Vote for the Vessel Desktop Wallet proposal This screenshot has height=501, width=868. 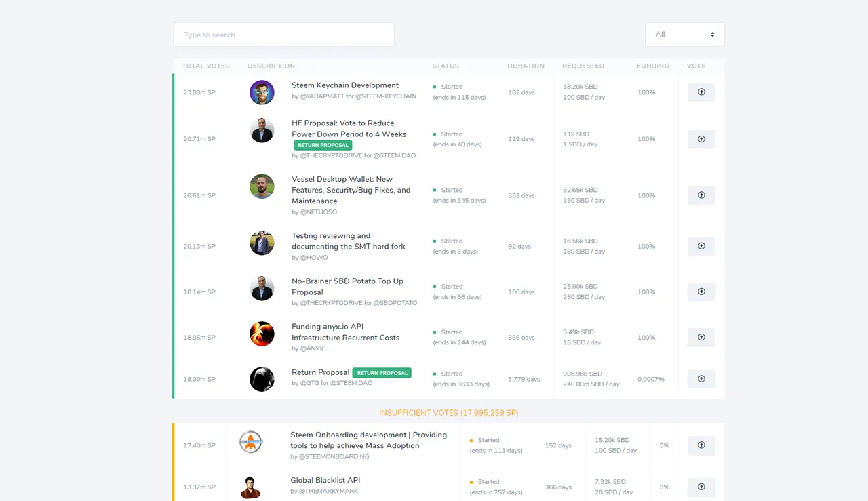click(701, 195)
